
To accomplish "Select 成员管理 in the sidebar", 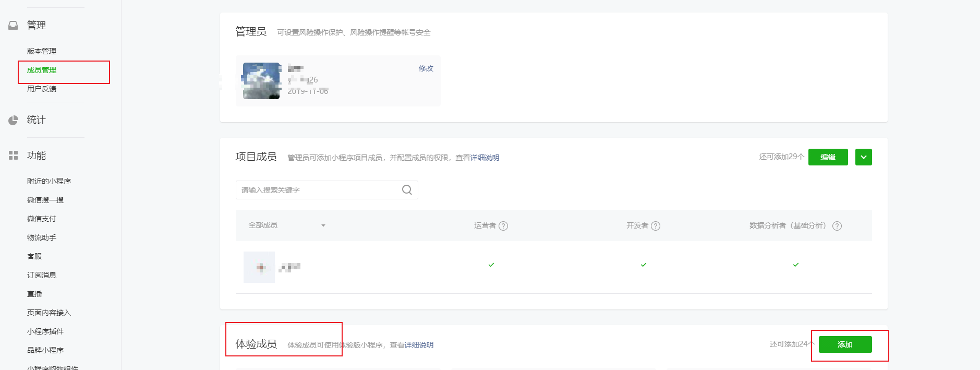I will (x=42, y=70).
